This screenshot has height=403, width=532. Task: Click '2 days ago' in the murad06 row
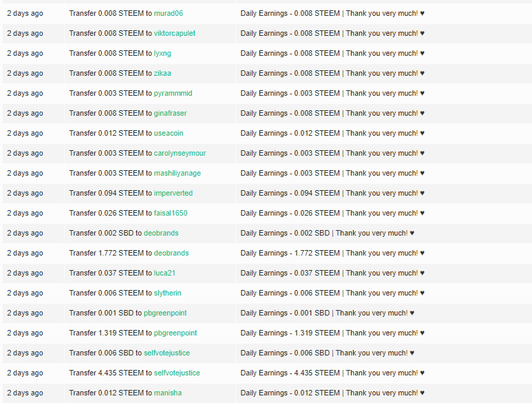coord(25,14)
